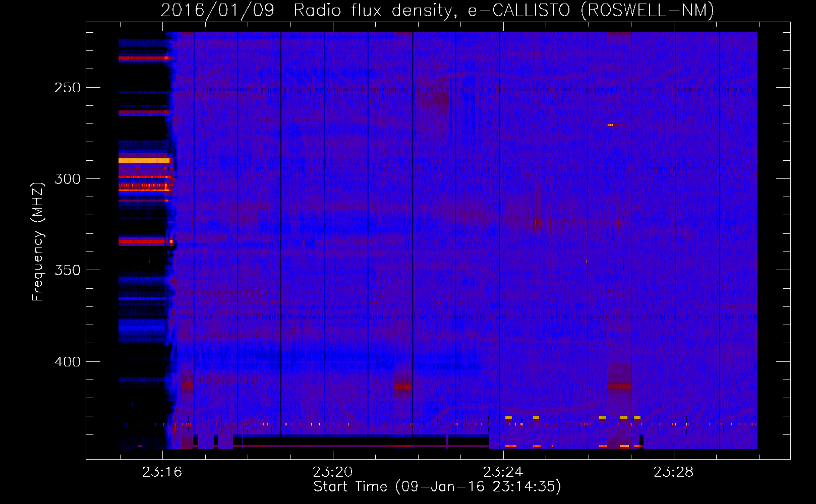Click the 23:20 time tick label
Screen dimensions: 816x504
(332, 472)
